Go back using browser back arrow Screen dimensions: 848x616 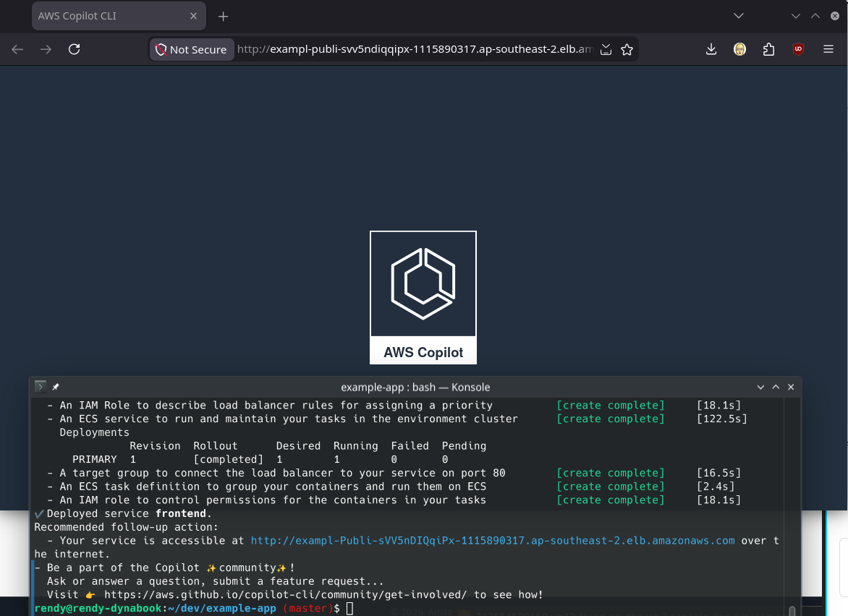pos(17,50)
